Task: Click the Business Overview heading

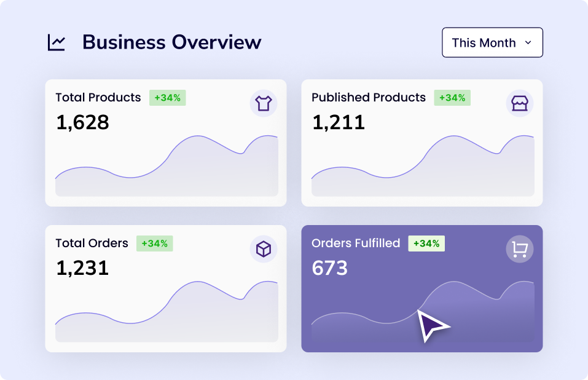Action: click(x=171, y=42)
